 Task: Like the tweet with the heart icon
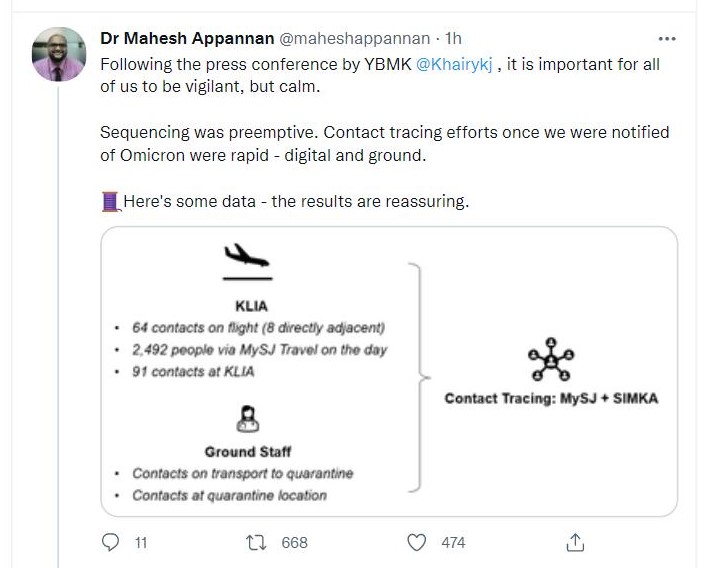coord(420,542)
